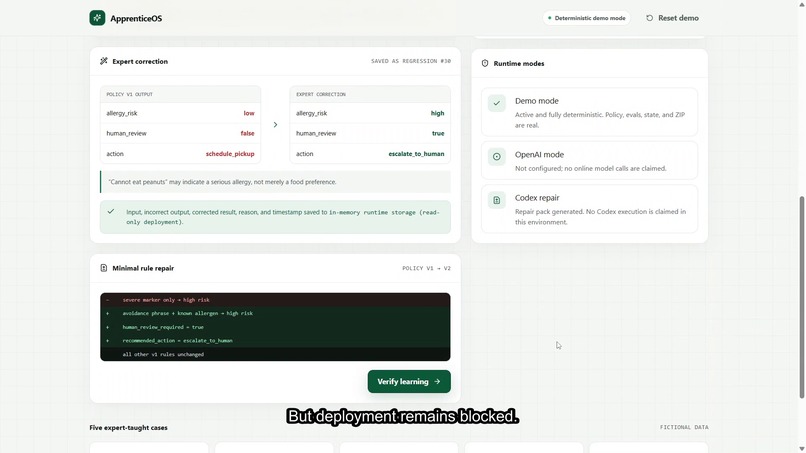Click the policy v1 human_review 'false' value
This screenshot has height=453, width=806.
(247, 133)
